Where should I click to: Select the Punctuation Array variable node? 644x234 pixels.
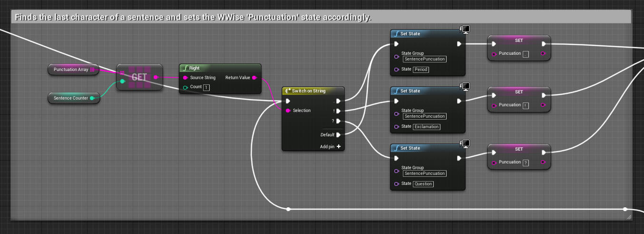click(x=73, y=70)
